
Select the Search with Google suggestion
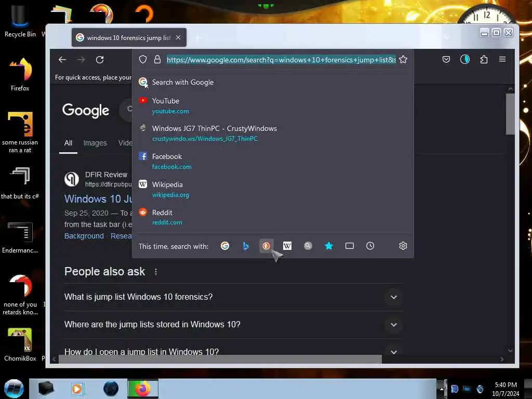click(273, 82)
